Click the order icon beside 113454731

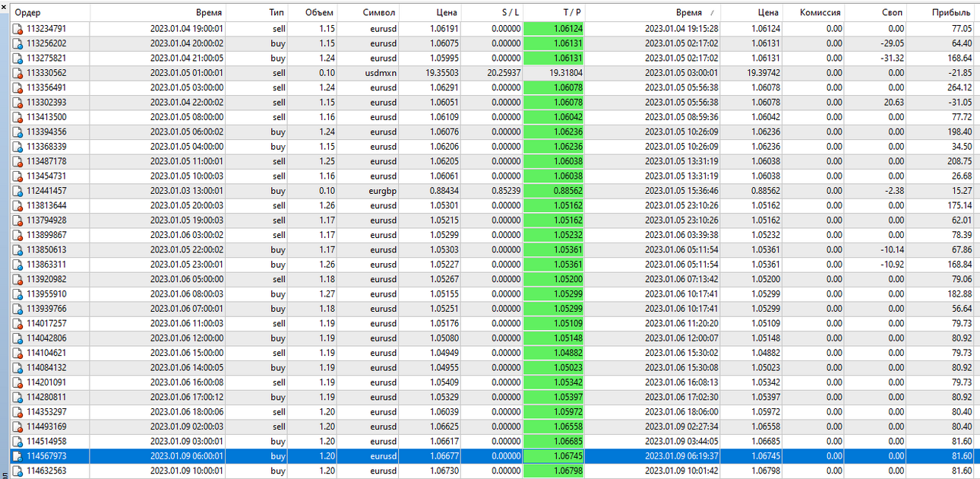(x=17, y=176)
